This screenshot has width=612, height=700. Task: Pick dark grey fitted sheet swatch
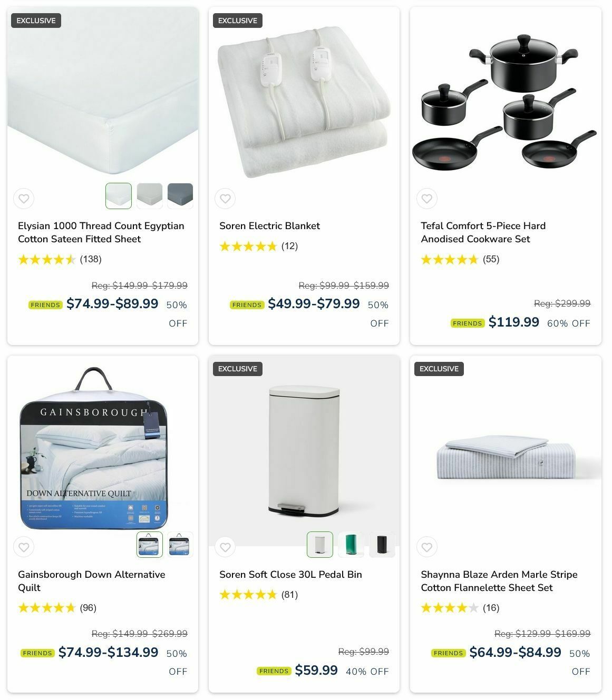[x=180, y=196]
